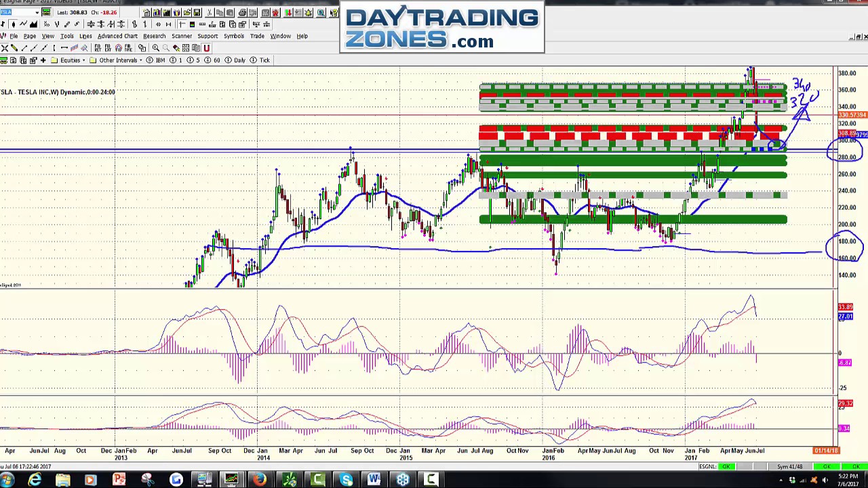Select the IBM symbol shortcut
868x488 pixels.
157,60
